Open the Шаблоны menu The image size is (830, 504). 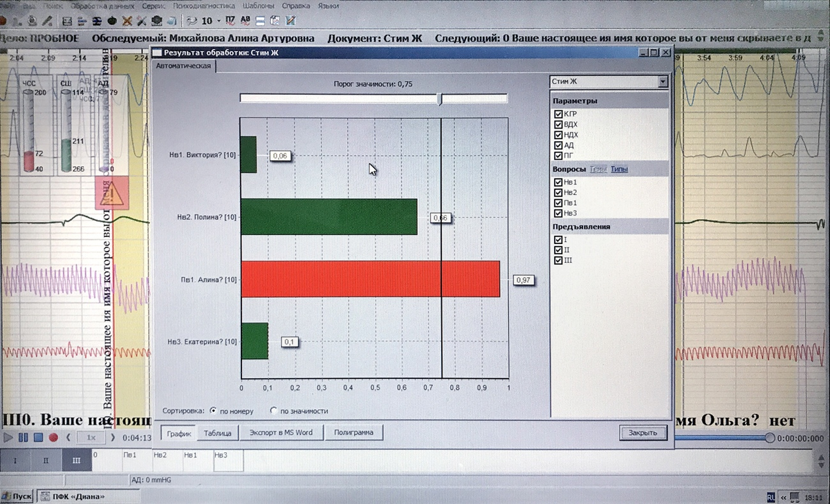[x=259, y=6]
